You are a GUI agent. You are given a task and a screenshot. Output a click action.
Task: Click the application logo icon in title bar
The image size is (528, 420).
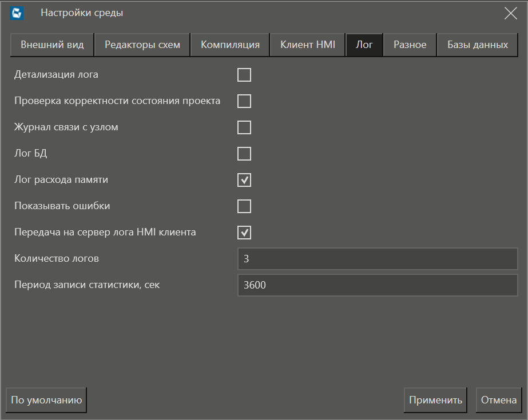point(17,13)
